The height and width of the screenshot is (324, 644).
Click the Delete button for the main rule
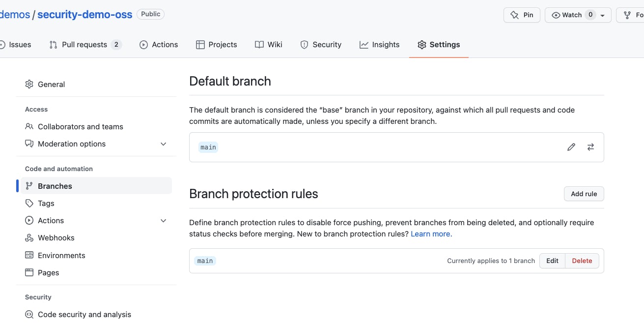click(x=582, y=261)
